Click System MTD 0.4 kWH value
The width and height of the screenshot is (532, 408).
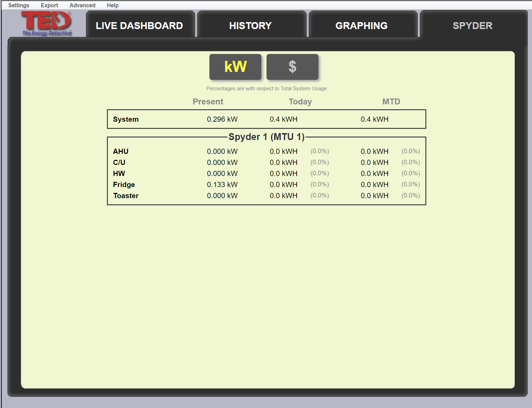[x=375, y=119]
